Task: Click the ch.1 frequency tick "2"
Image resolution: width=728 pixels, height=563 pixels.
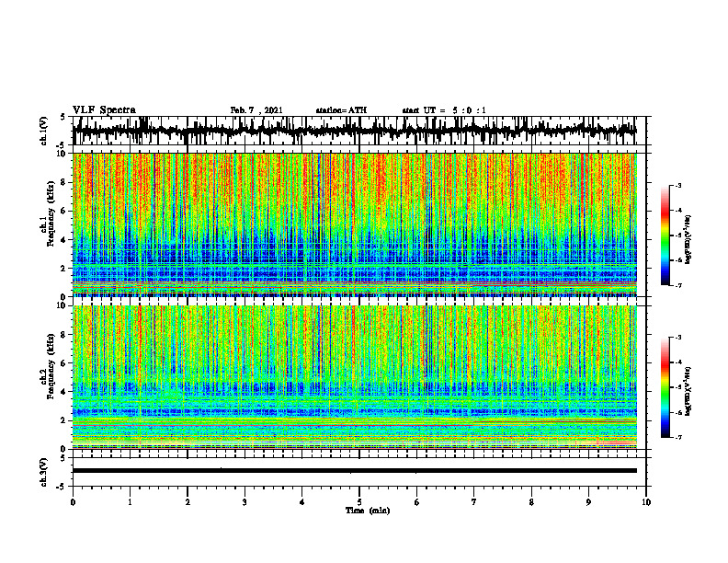Action: point(63,269)
